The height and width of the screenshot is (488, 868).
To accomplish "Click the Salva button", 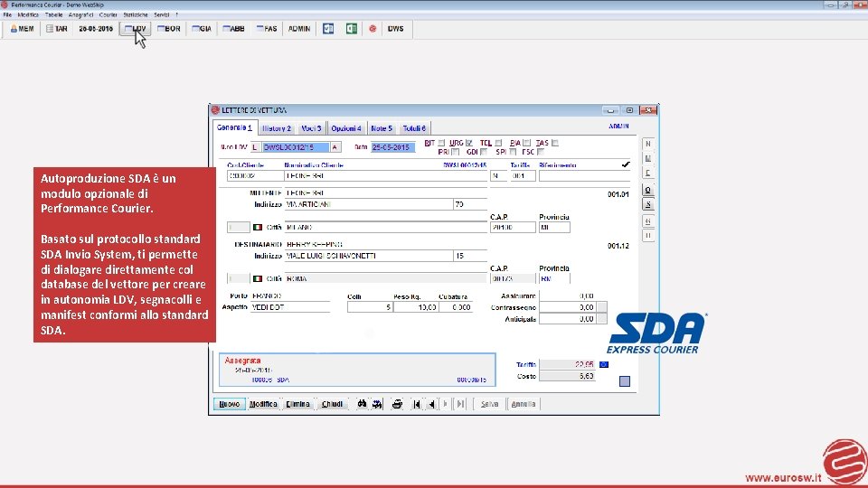I will (489, 404).
